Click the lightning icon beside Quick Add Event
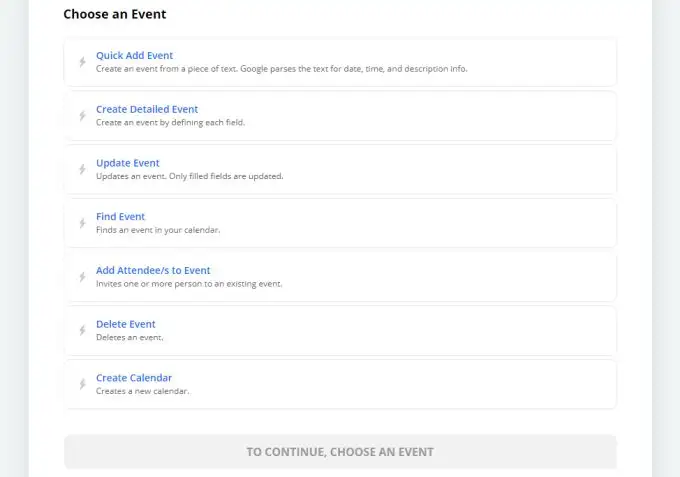The image size is (680, 477). click(x=82, y=62)
